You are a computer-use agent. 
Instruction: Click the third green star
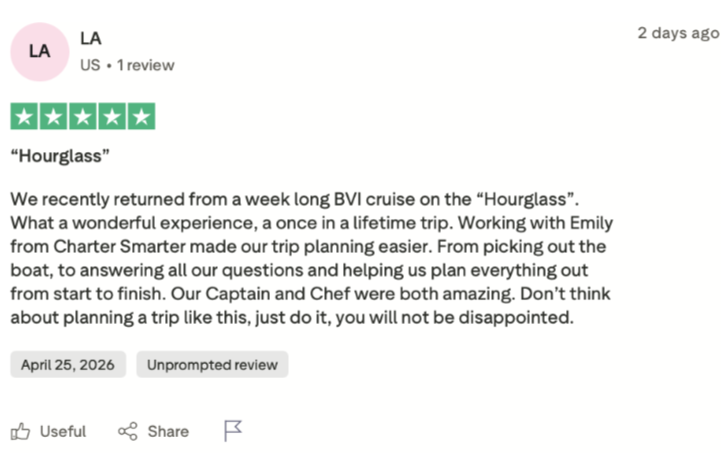pos(83,116)
